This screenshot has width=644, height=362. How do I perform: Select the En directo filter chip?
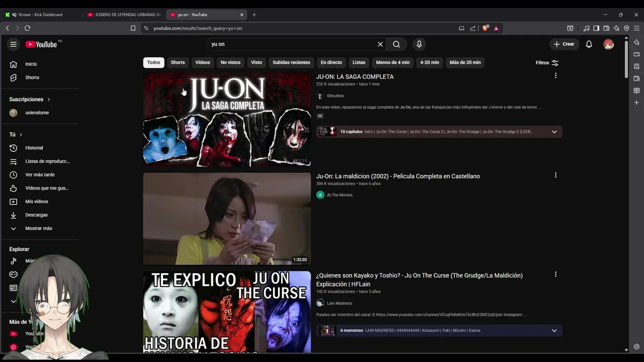click(331, 62)
